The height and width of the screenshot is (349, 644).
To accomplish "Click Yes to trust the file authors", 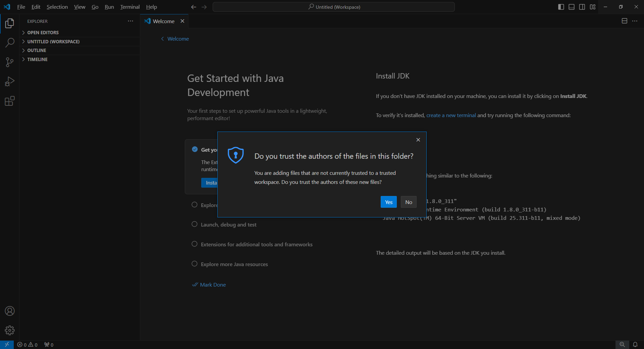I will (x=388, y=202).
